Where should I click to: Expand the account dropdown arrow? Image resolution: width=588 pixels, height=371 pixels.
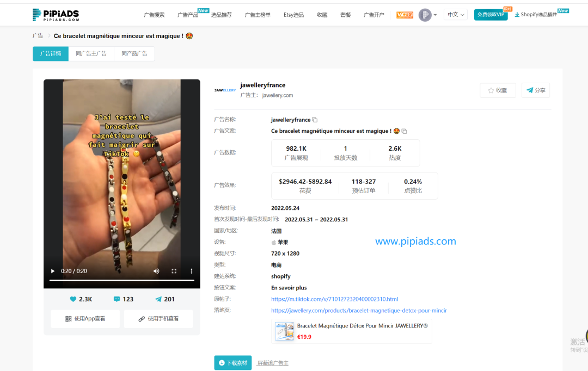click(x=435, y=15)
